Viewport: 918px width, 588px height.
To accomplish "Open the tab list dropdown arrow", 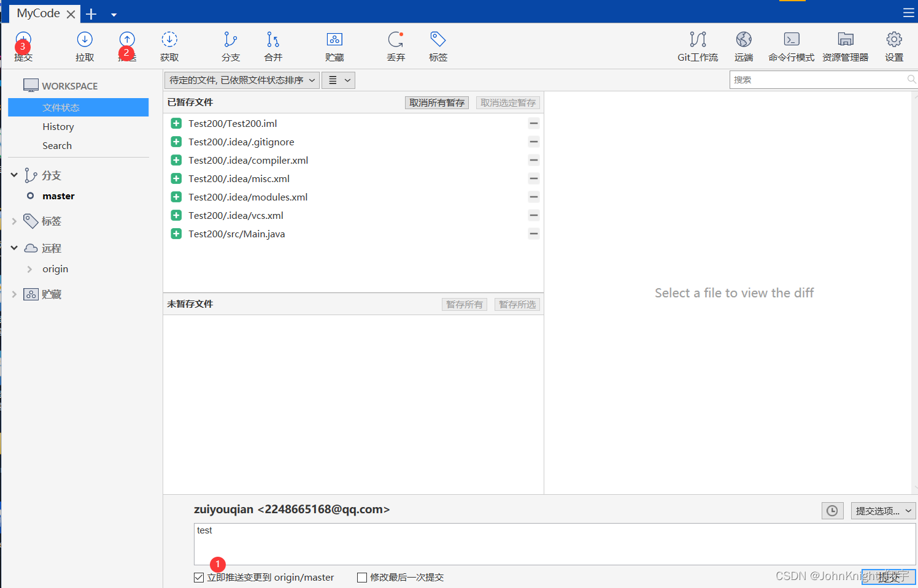I will pos(114,15).
